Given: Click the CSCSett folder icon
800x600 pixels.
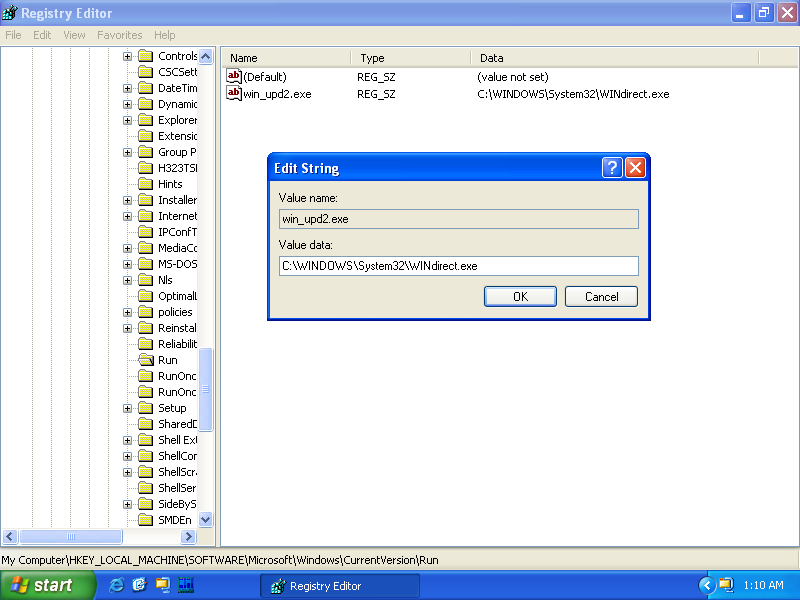Looking at the screenshot, I should (x=146, y=72).
